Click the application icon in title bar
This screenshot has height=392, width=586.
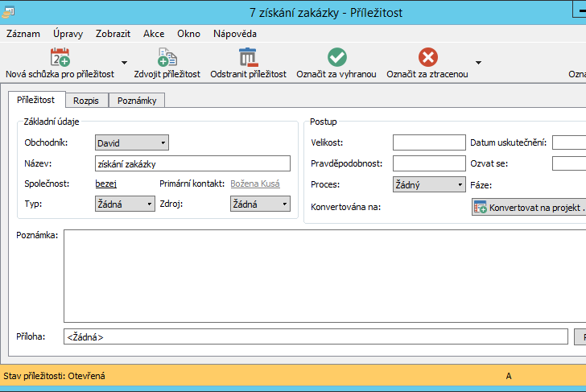coord(10,12)
